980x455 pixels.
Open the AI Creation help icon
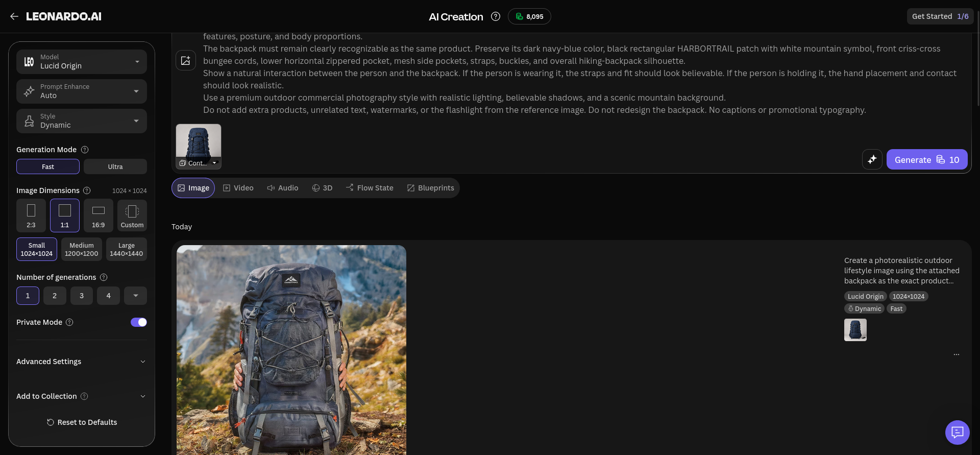[496, 16]
